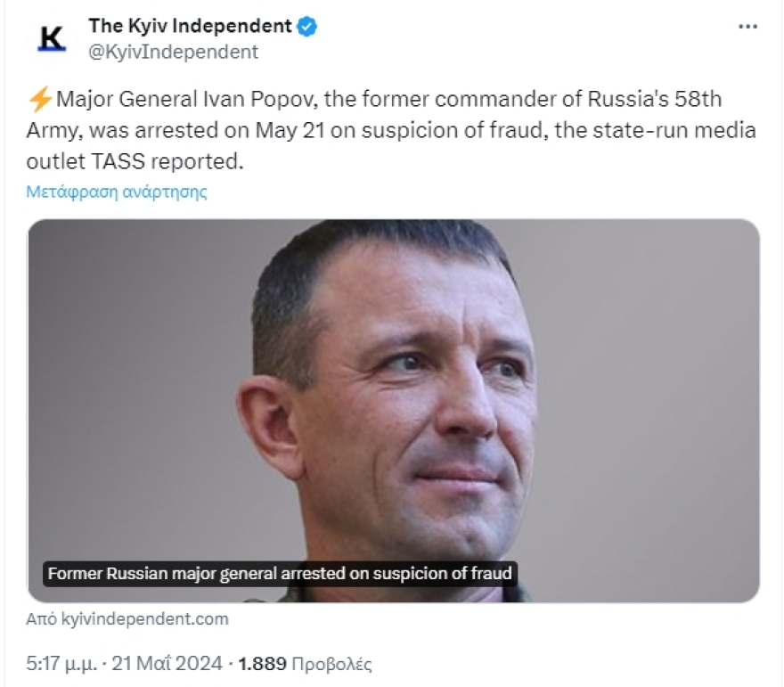The height and width of the screenshot is (687, 784).
Task: Click the image caption about the fraud arrest
Action: pyautogui.click(x=281, y=573)
